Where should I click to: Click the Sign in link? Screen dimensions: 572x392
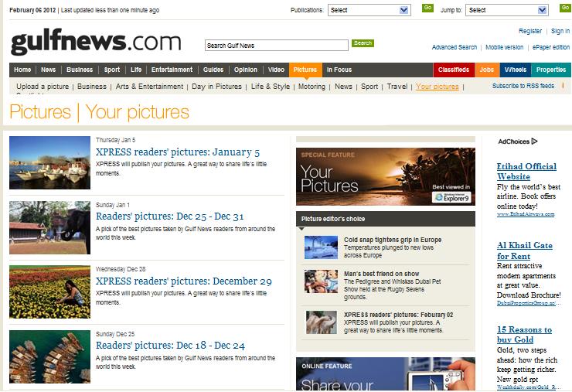click(560, 32)
